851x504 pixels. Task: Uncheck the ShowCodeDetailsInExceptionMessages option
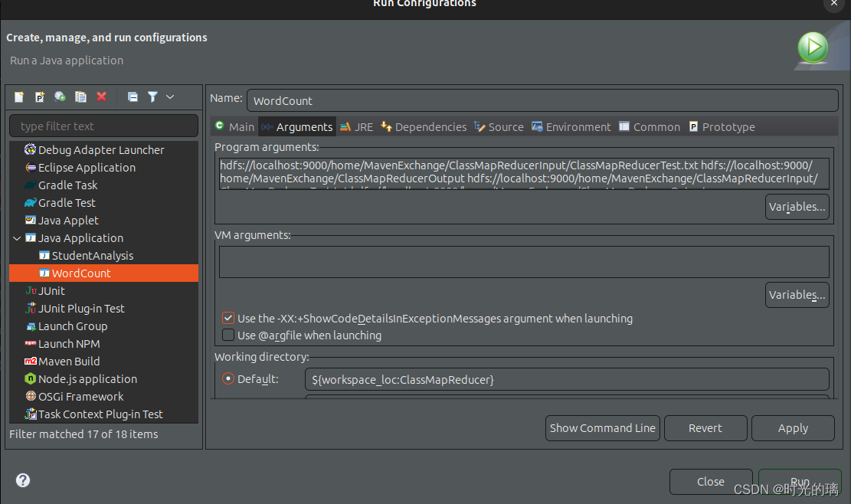click(228, 318)
